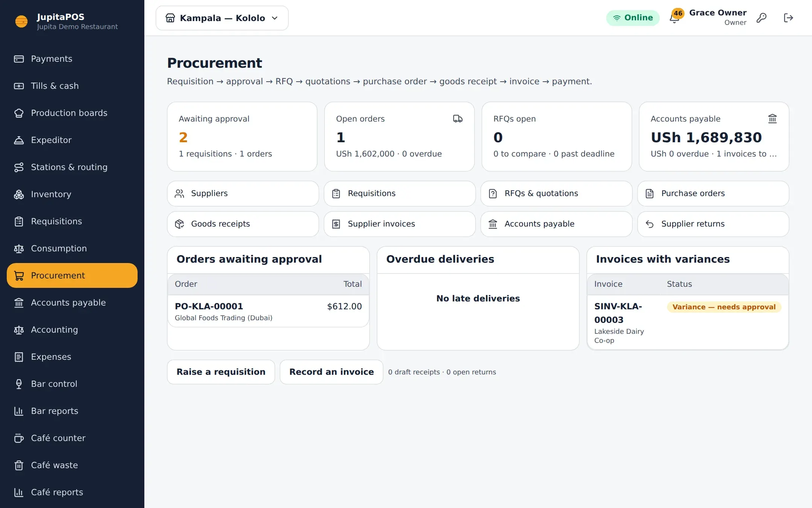This screenshot has height=508, width=812.
Task: Click the Tills & cash banknote icon
Action: (19, 86)
